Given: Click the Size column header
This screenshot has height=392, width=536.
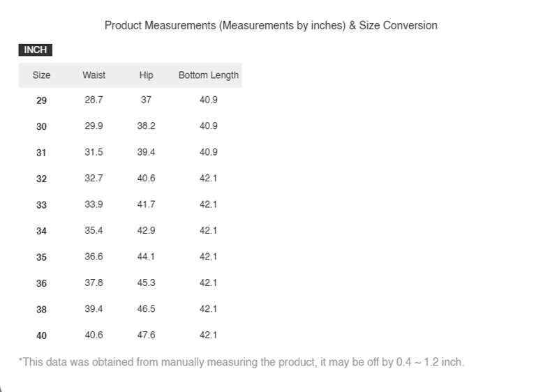Looking at the screenshot, I should (x=41, y=75).
